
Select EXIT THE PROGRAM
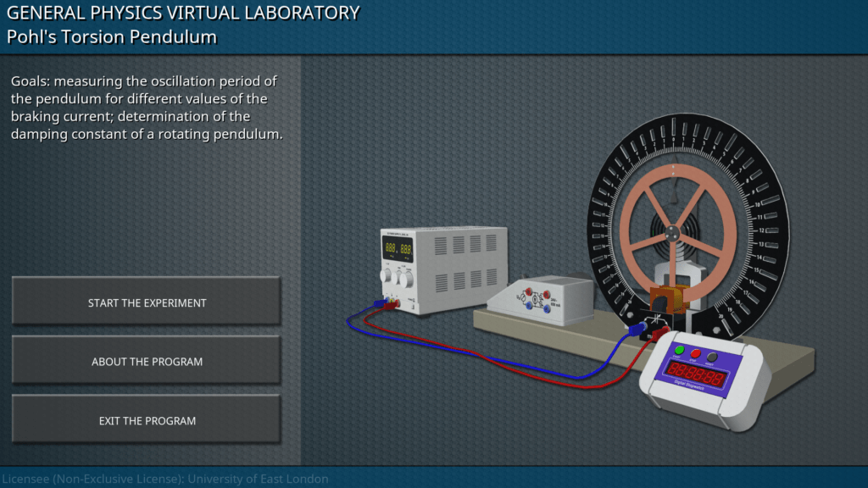pyautogui.click(x=147, y=421)
